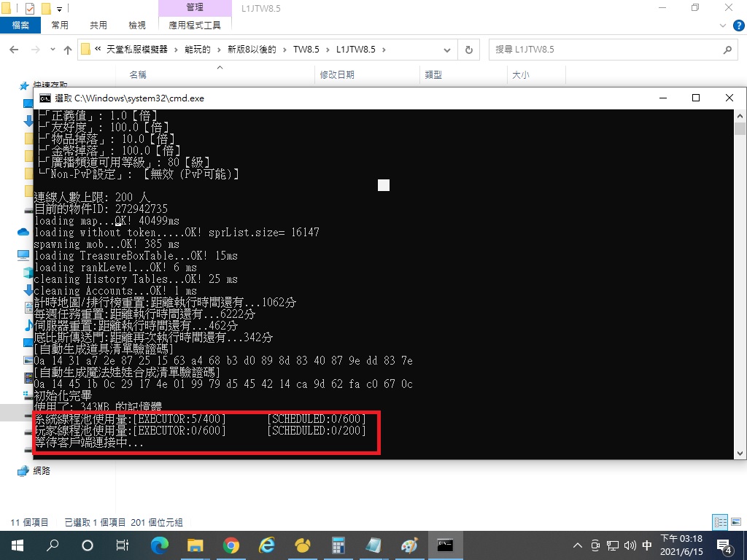The width and height of the screenshot is (747, 560).
Task: Open network status tray icon
Action: [x=613, y=545]
